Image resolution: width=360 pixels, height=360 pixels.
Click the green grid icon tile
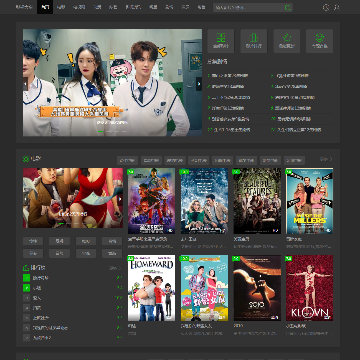click(221, 41)
